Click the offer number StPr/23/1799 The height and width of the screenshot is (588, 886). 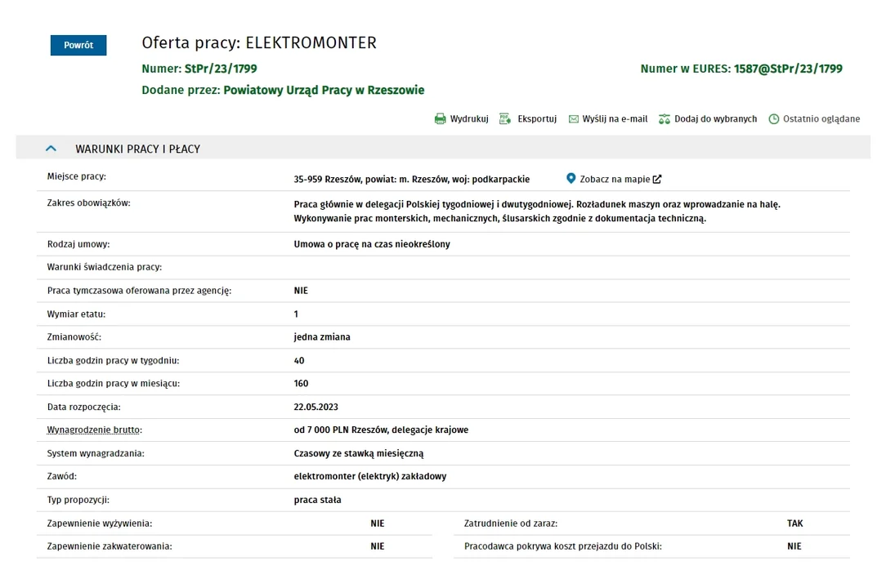[x=221, y=69]
